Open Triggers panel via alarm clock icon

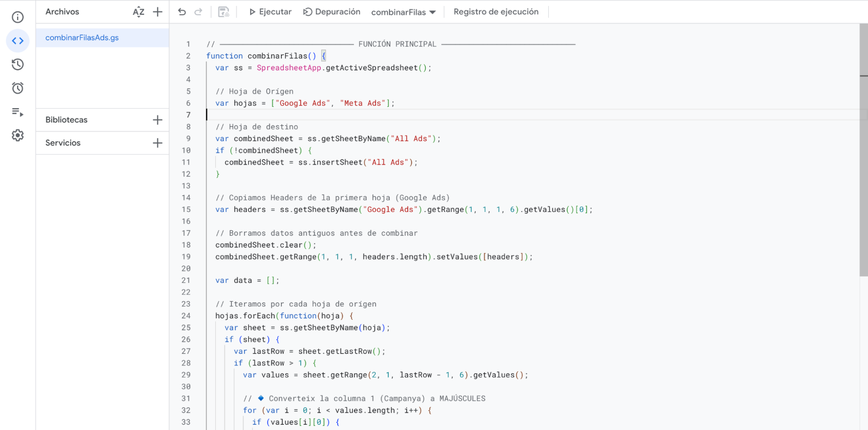coord(17,88)
